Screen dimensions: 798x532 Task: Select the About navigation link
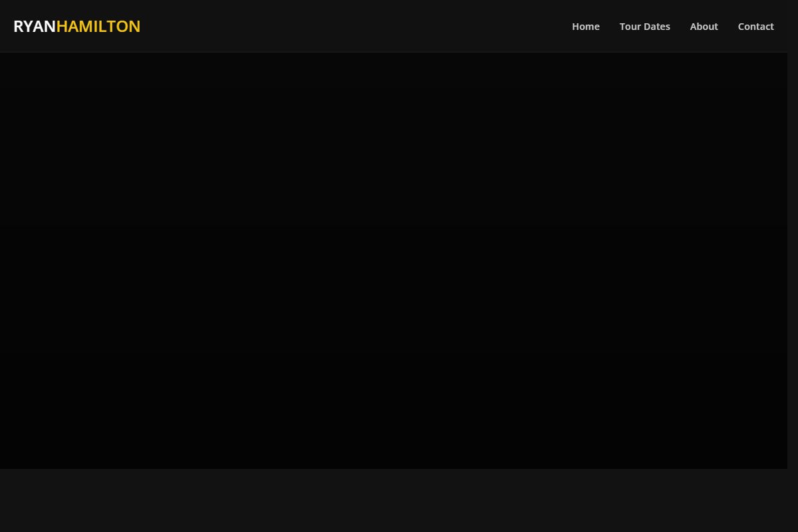point(704,27)
